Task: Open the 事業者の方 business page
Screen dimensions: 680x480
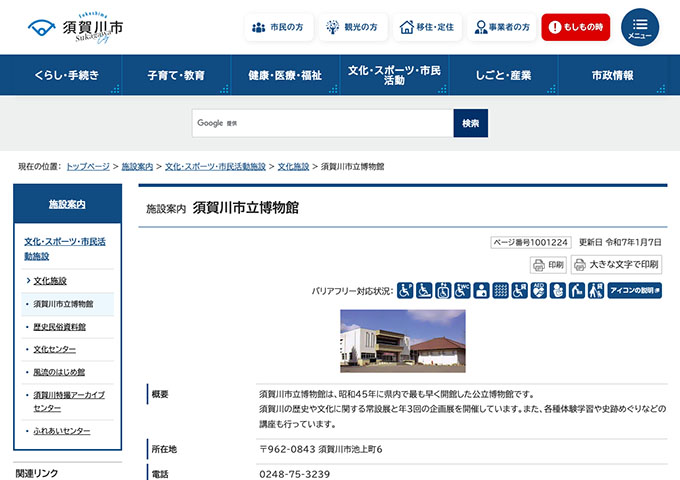Action: [502, 27]
